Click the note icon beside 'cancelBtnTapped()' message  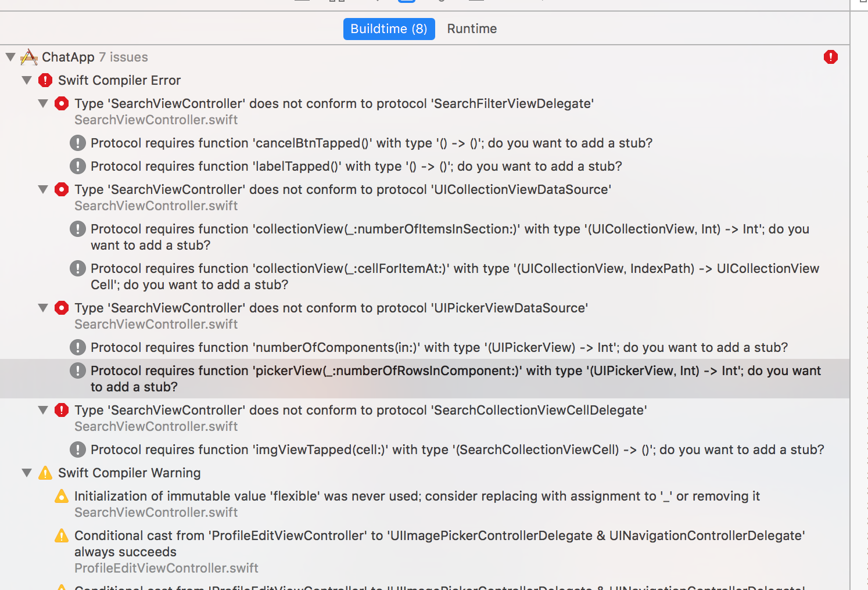click(x=78, y=143)
